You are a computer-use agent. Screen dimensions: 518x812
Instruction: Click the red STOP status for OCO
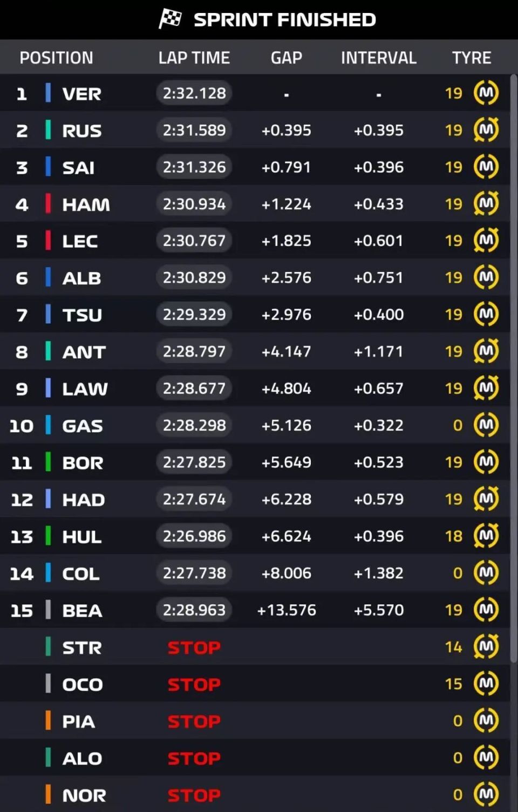194,684
